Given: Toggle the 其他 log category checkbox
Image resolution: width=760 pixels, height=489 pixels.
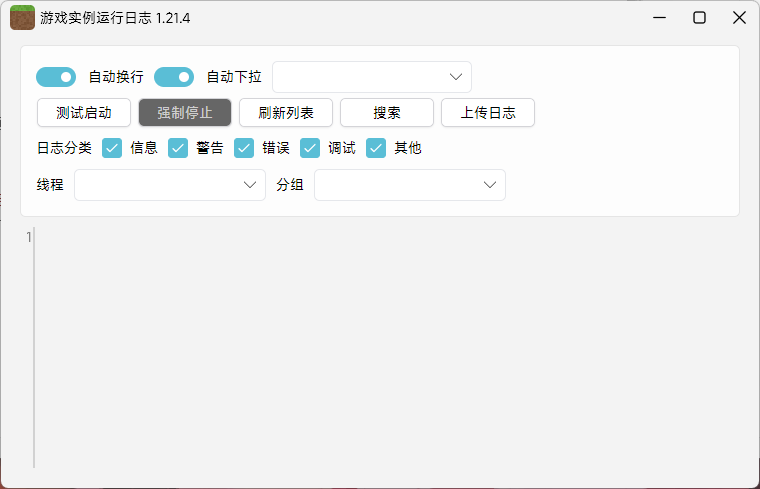Looking at the screenshot, I should click(x=376, y=148).
